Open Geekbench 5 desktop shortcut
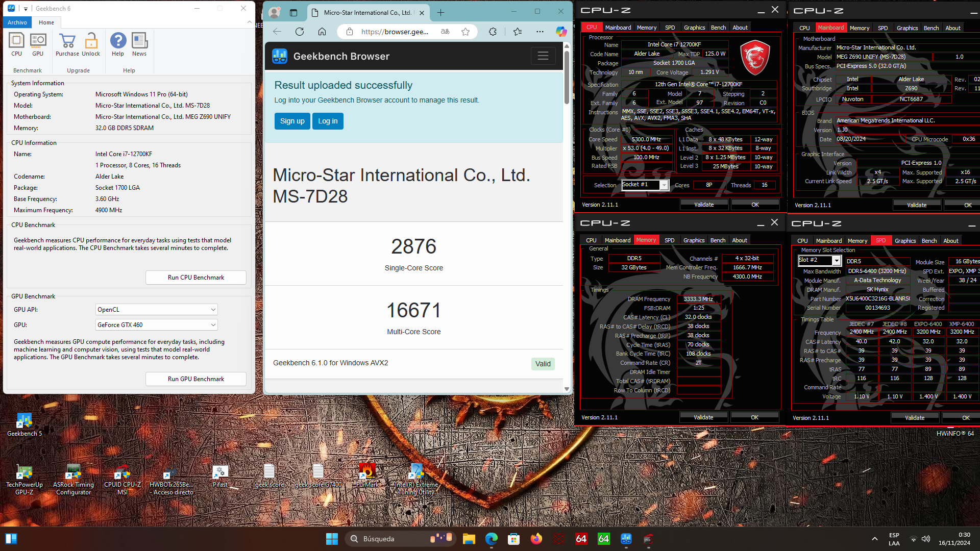The image size is (980, 551). click(24, 425)
